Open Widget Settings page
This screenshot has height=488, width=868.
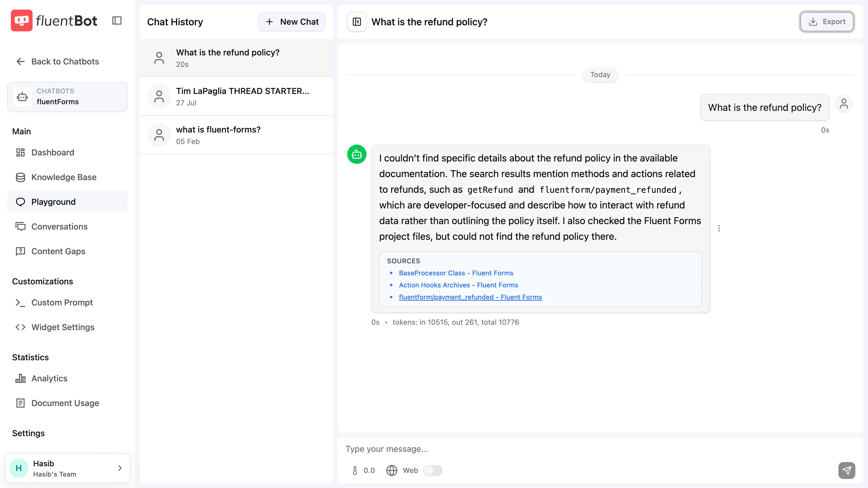[68, 327]
